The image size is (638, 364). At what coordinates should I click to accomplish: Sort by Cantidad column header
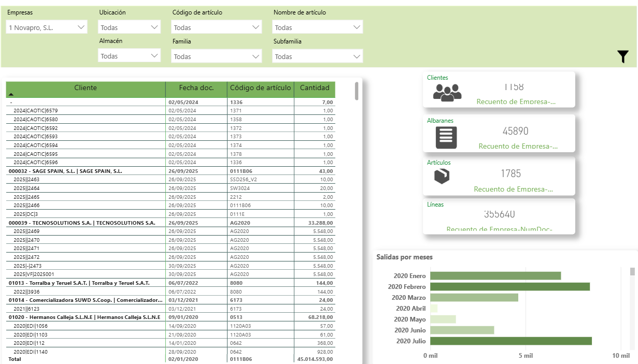tap(315, 88)
